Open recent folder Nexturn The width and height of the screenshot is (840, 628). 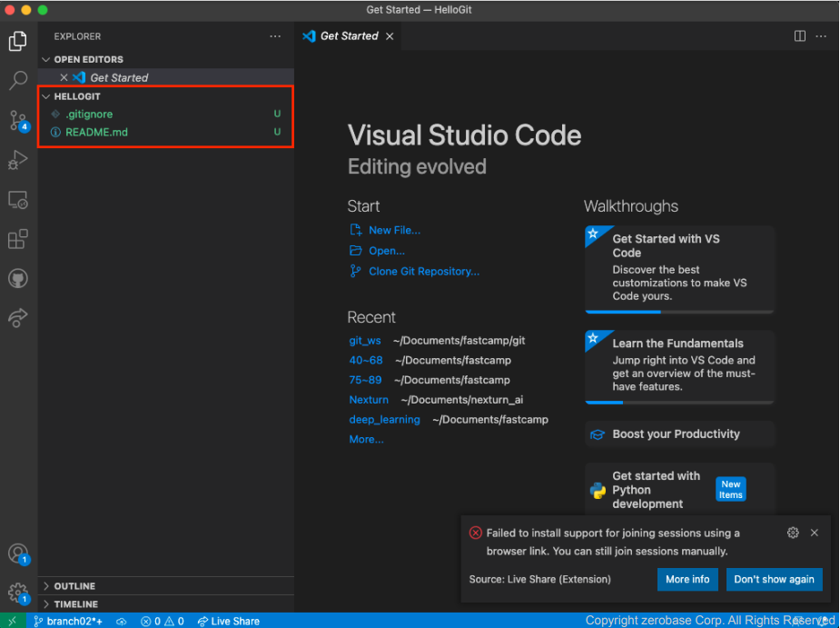369,400
